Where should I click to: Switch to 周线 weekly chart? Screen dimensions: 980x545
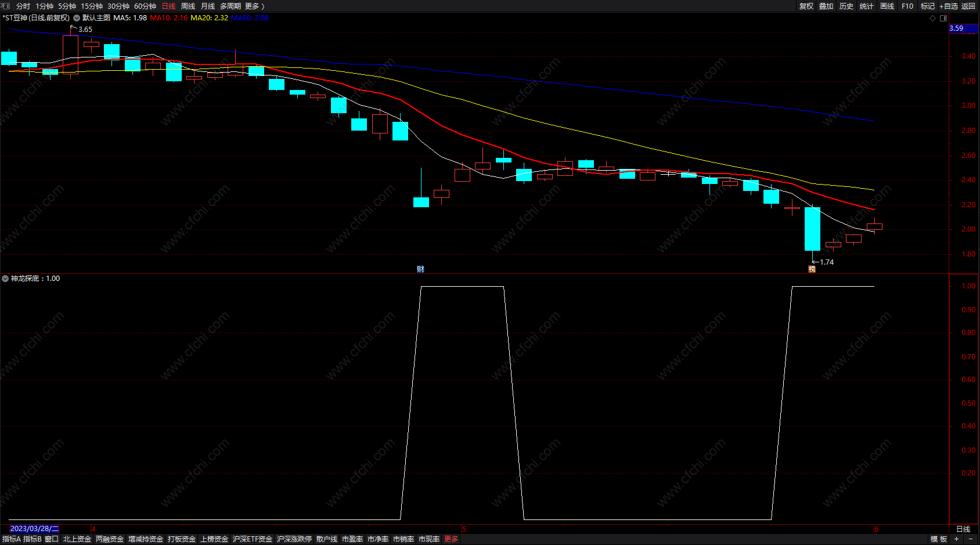click(188, 6)
